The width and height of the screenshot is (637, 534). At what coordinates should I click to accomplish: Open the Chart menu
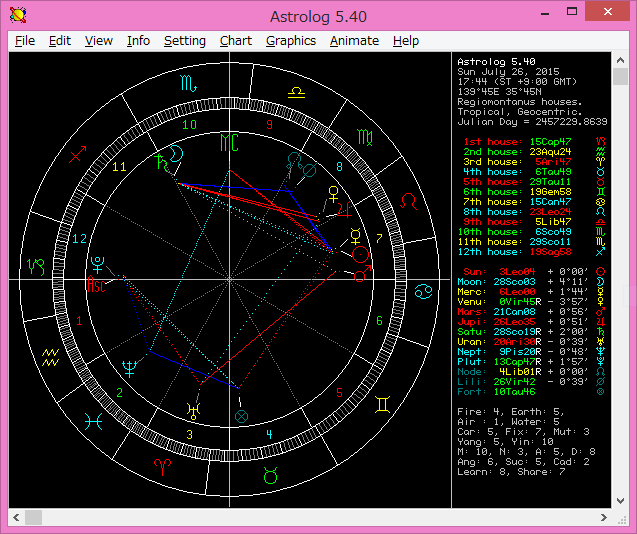coord(236,41)
